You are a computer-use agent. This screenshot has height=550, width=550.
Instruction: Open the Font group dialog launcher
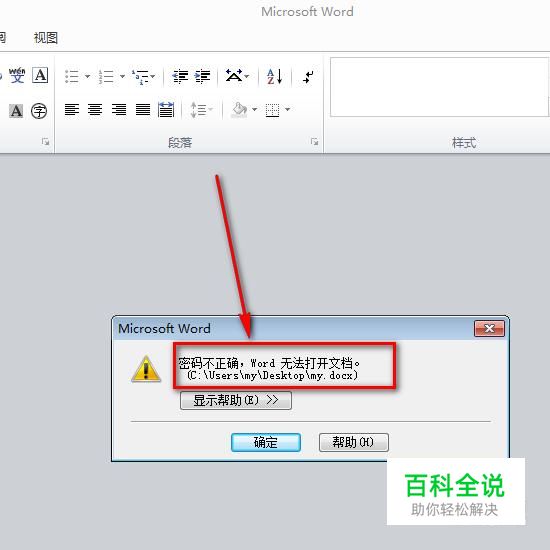click(45, 142)
